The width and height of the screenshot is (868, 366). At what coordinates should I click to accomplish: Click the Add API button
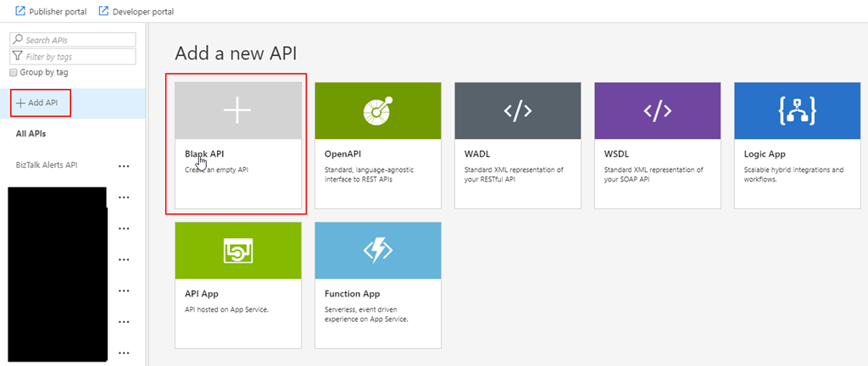40,103
